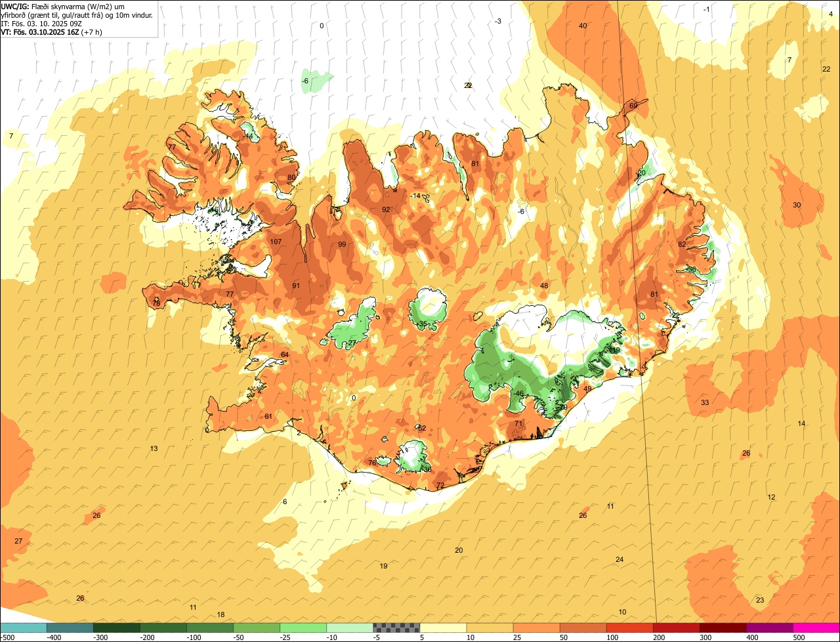The height and width of the screenshot is (642, 840).
Task: Click the ocean value '30'
Action: coord(797,205)
